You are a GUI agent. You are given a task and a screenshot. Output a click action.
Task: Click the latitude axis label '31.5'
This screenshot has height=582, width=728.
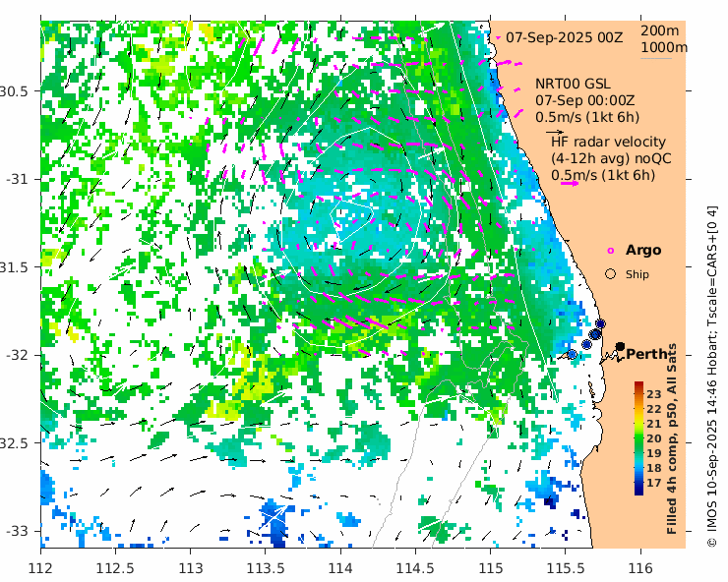pos(14,266)
